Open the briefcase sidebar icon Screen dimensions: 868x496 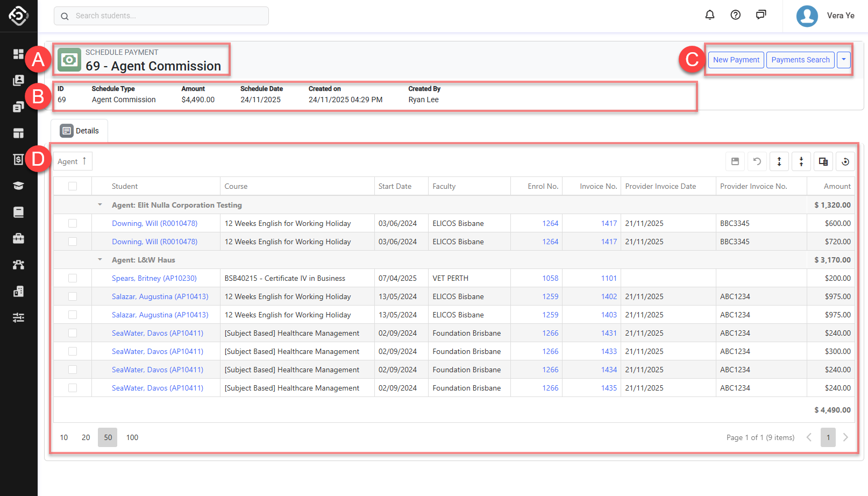coord(18,238)
